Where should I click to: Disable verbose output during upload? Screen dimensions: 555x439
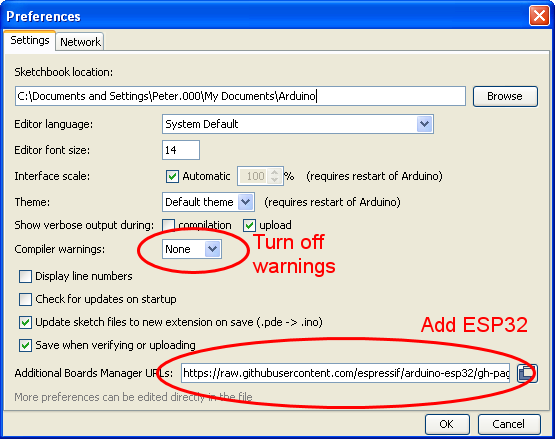pyautogui.click(x=249, y=225)
